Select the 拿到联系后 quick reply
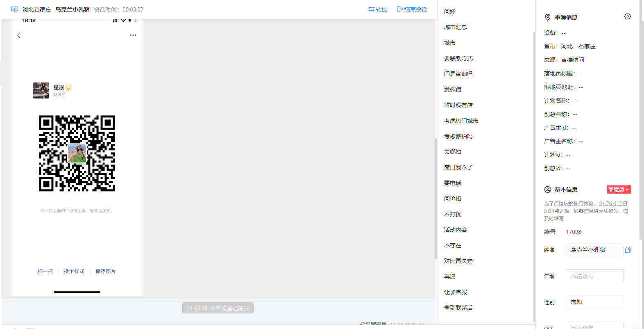The width and height of the screenshot is (644, 329). click(458, 308)
